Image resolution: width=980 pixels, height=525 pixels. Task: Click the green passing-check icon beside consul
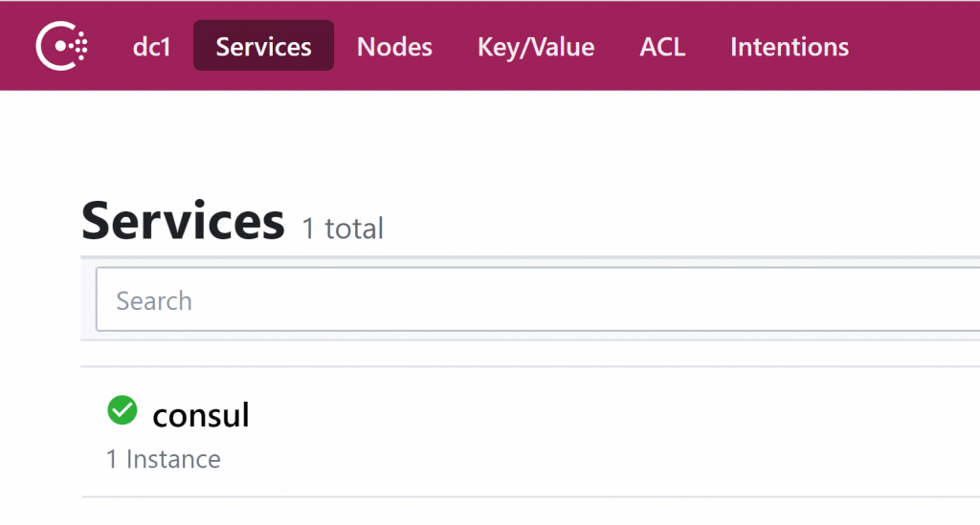point(122,411)
